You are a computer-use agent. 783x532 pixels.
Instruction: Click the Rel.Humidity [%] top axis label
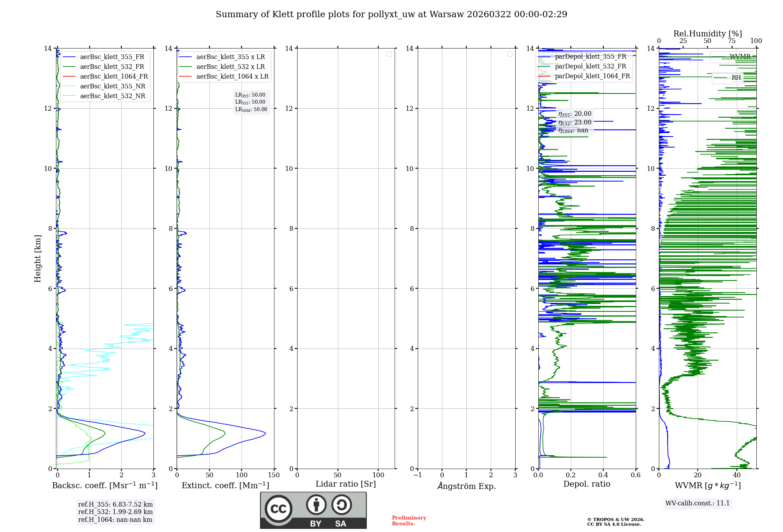point(707,34)
